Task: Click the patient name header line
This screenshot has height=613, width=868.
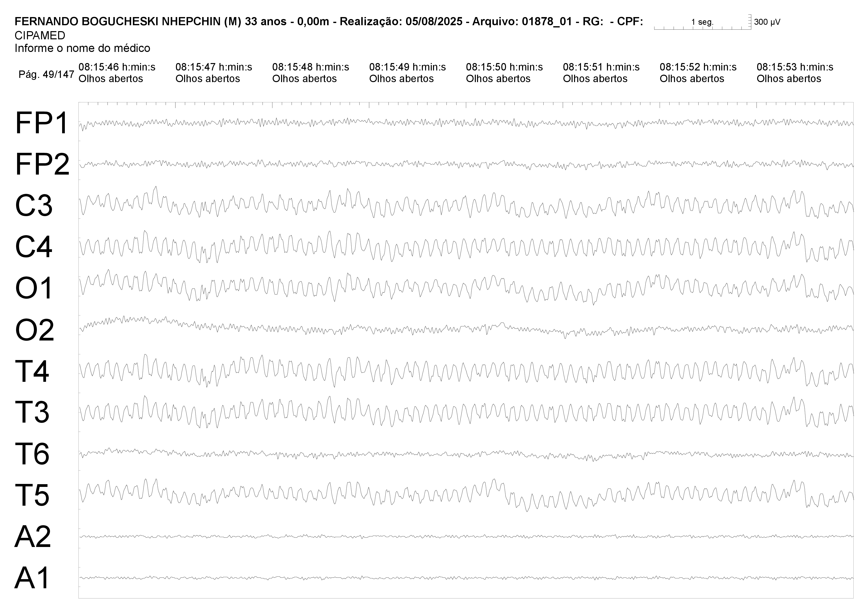Action: [329, 22]
